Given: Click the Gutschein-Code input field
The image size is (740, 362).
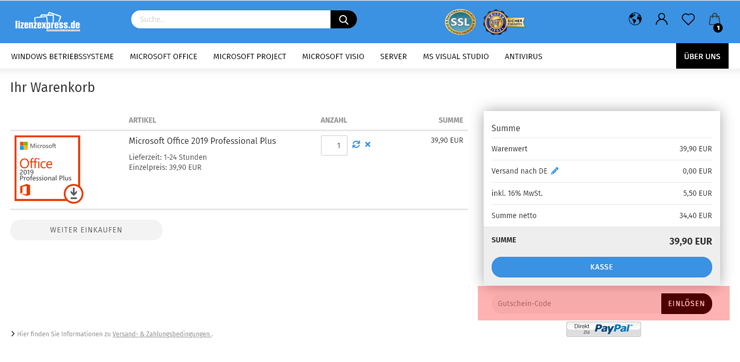Looking at the screenshot, I should pyautogui.click(x=576, y=303).
